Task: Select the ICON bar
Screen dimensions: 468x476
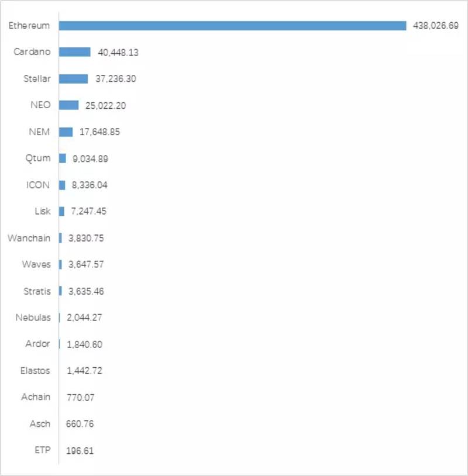Action: pos(62,185)
